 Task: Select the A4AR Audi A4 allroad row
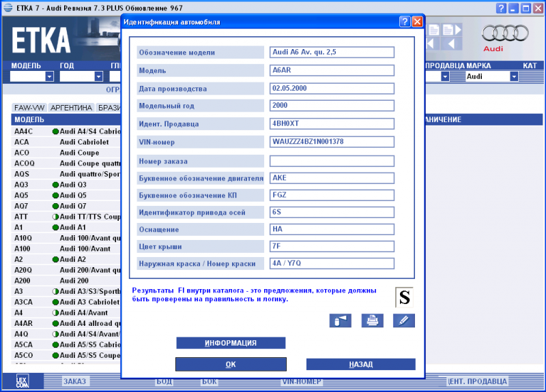click(66, 323)
